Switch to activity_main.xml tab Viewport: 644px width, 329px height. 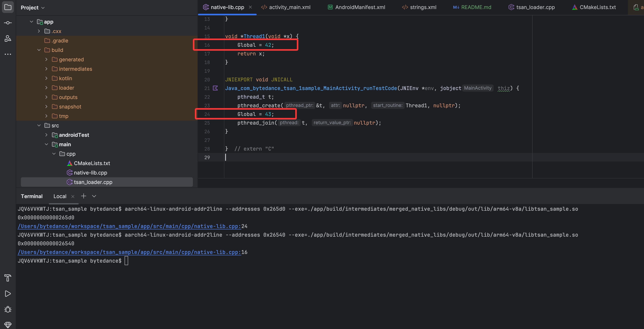click(x=286, y=7)
